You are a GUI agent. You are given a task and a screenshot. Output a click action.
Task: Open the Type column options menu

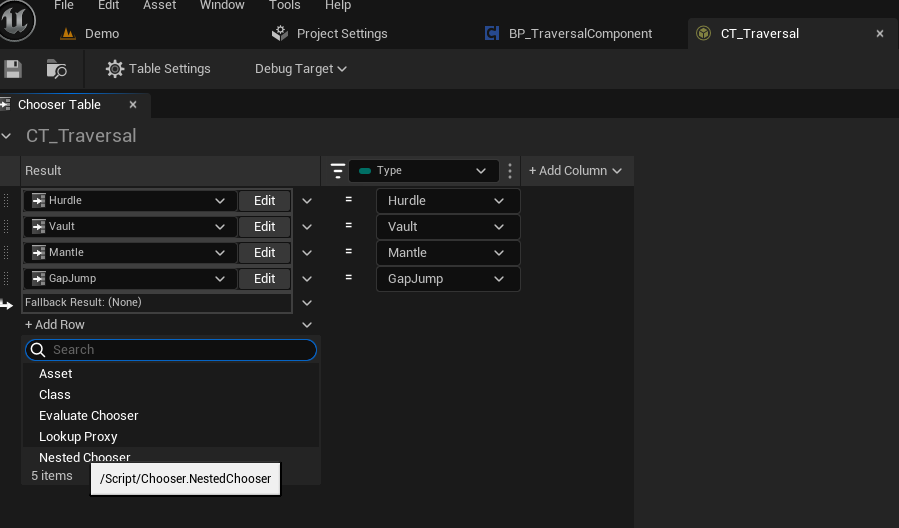click(510, 171)
